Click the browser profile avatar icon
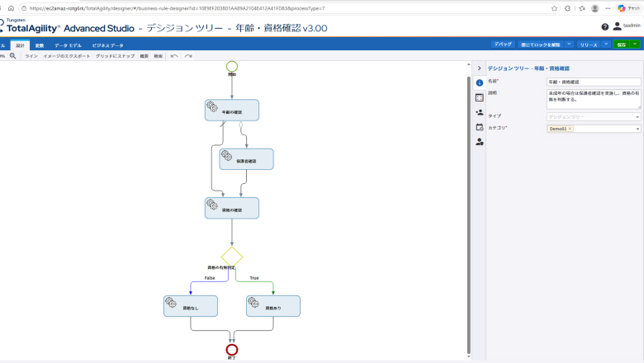 click(594, 8)
